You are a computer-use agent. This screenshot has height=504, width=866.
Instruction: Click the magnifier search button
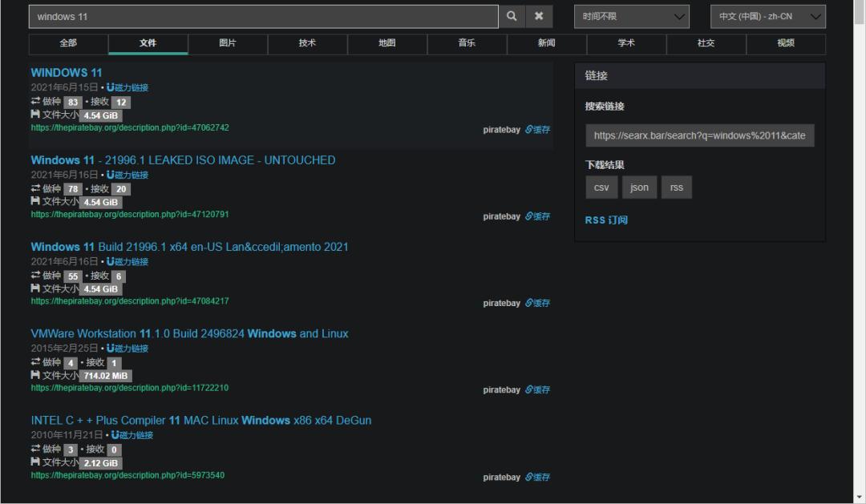512,16
